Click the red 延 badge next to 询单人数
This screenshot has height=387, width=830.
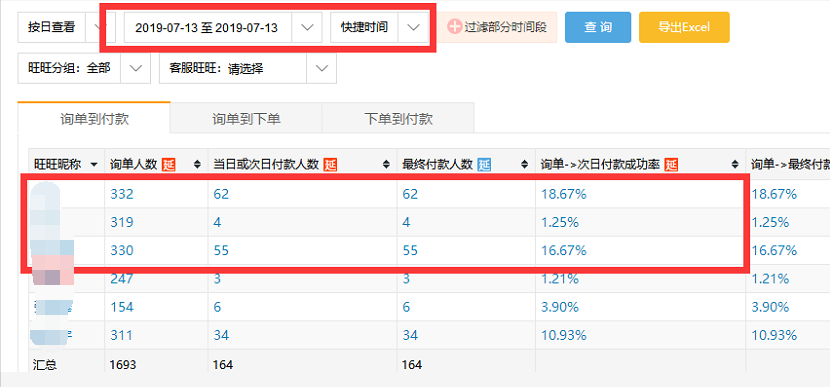coord(168,165)
